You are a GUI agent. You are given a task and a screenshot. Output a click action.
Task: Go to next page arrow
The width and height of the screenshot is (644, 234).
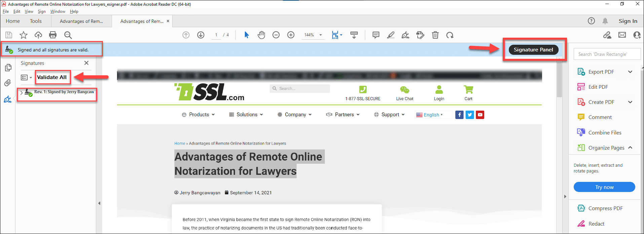pyautogui.click(x=201, y=35)
